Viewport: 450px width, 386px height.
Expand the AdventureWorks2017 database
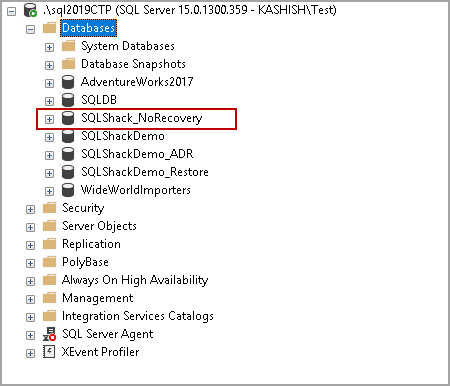49,84
